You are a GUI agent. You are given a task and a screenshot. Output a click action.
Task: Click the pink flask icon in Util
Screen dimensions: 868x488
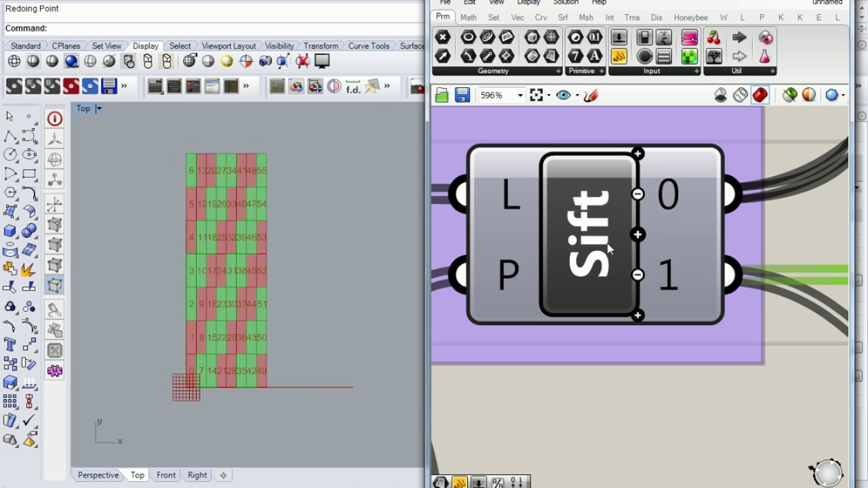point(765,56)
